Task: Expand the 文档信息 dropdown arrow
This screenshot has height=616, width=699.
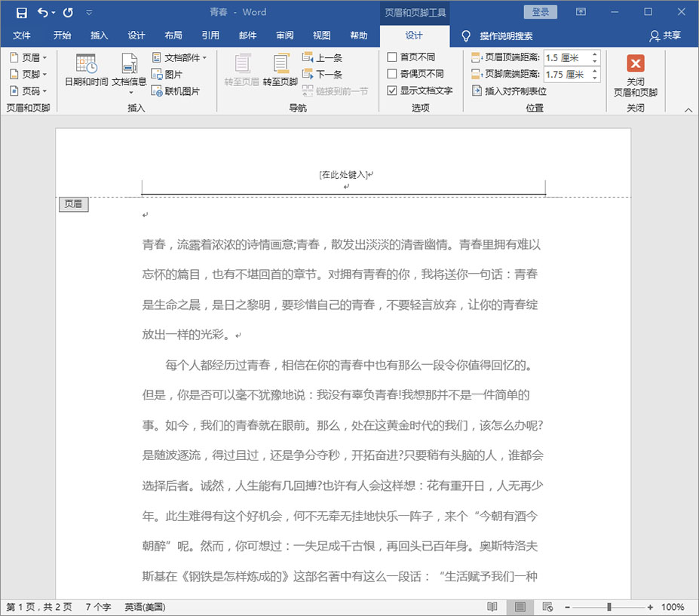Action: click(131, 92)
